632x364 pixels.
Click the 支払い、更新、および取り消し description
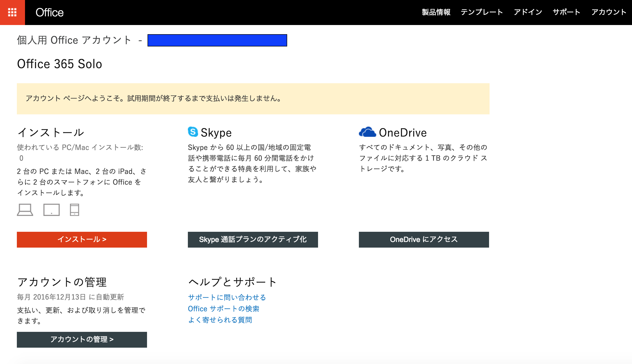point(81,315)
